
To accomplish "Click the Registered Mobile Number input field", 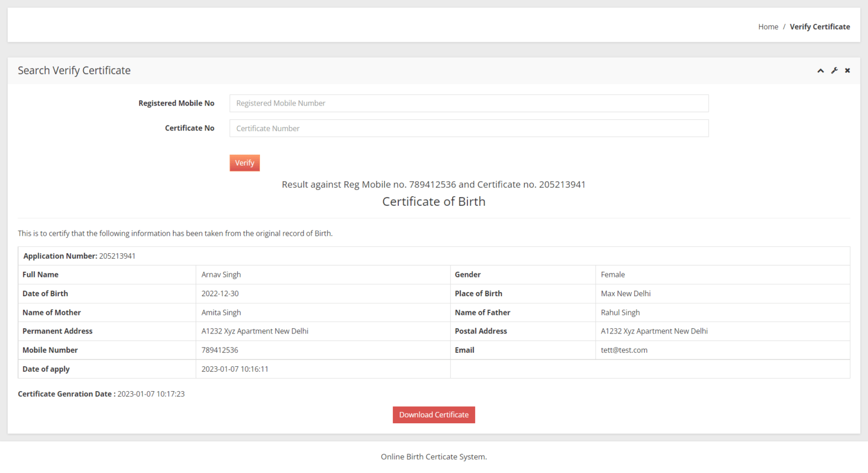I will 468,103.
